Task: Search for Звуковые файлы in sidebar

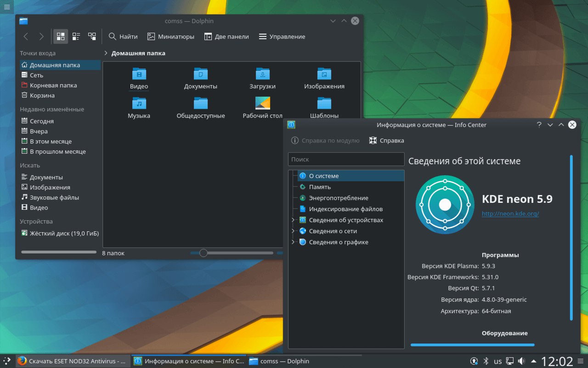Action: [60, 198]
